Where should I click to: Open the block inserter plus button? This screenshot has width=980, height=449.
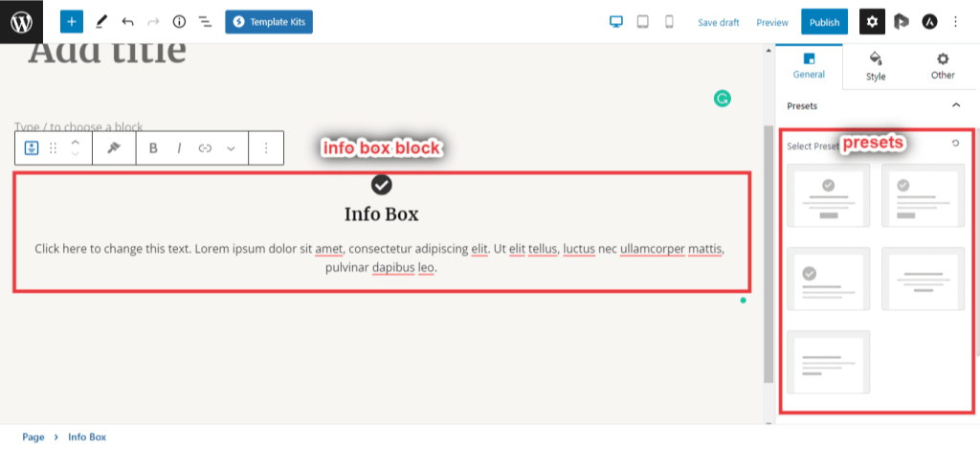coord(72,21)
